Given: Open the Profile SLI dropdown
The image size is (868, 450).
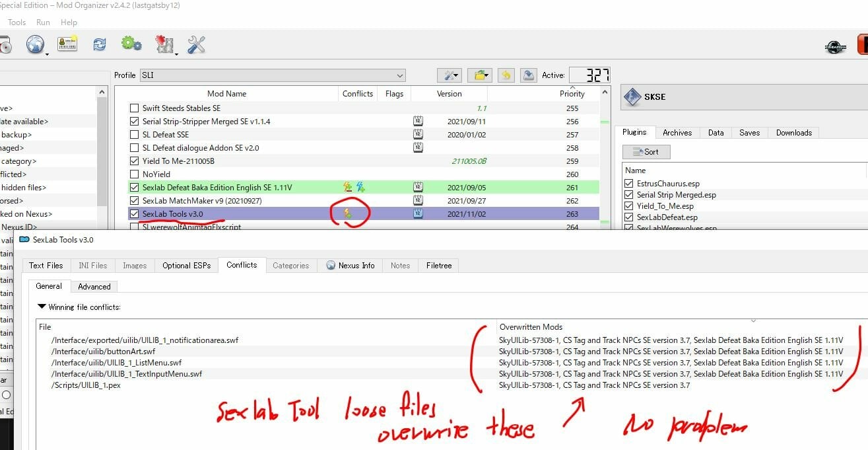Looking at the screenshot, I should pos(272,75).
